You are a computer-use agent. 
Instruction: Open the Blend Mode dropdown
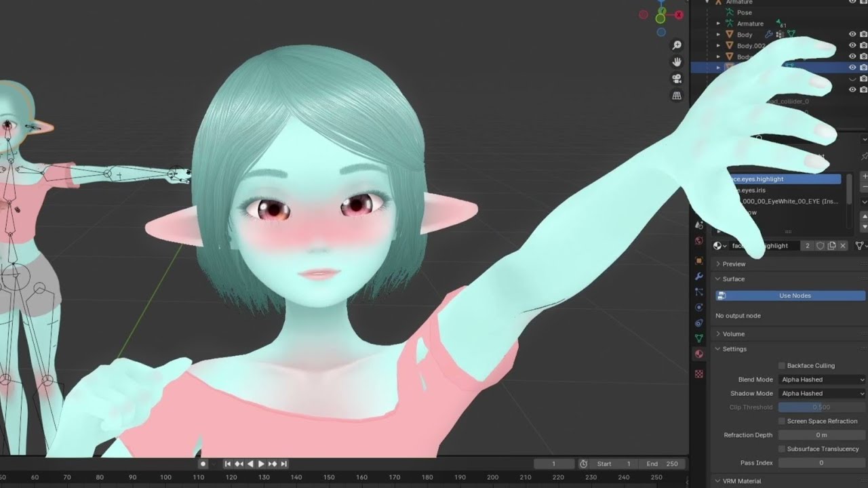823,380
